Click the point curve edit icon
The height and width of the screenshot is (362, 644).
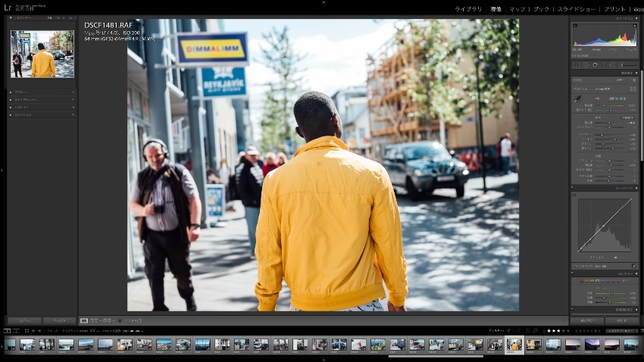(x=633, y=266)
